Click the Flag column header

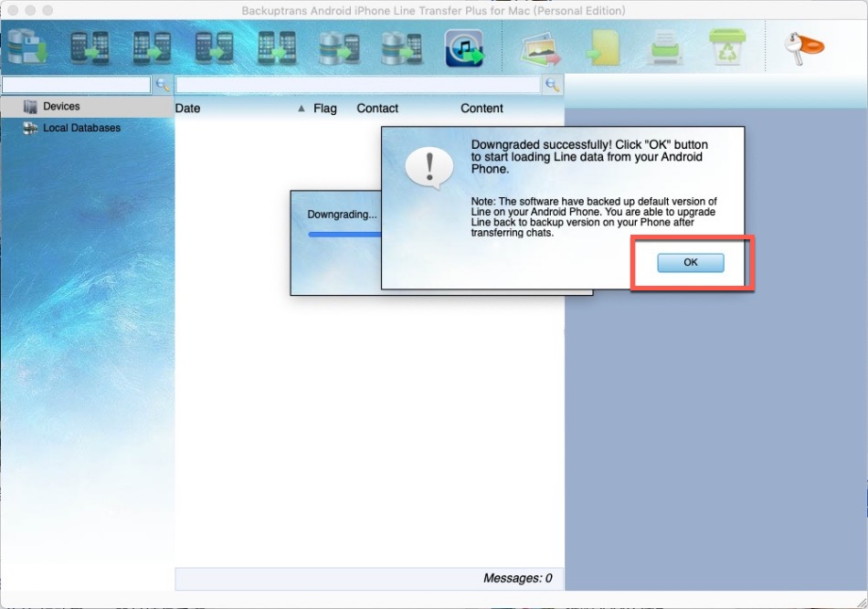325,109
